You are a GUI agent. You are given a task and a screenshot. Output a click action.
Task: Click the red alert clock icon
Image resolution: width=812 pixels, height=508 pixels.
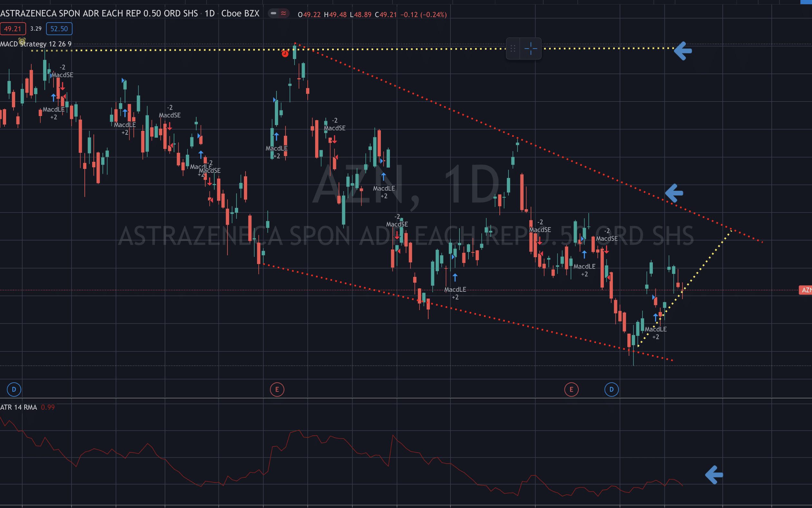(285, 54)
